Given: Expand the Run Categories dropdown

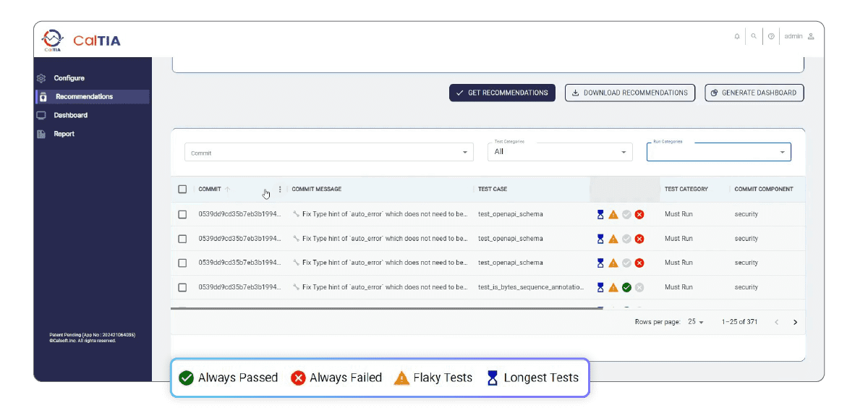Looking at the screenshot, I should (x=718, y=151).
